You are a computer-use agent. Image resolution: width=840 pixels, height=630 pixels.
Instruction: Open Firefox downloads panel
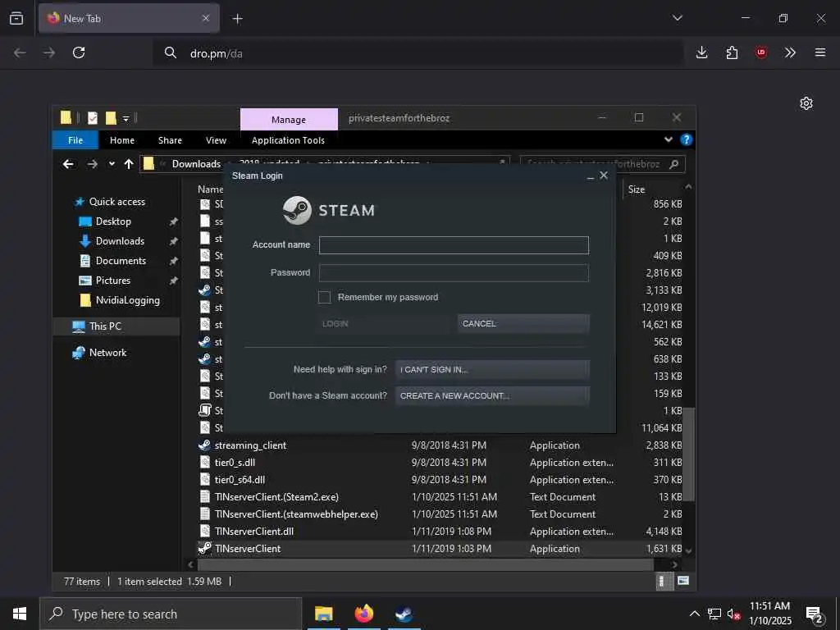click(x=701, y=52)
